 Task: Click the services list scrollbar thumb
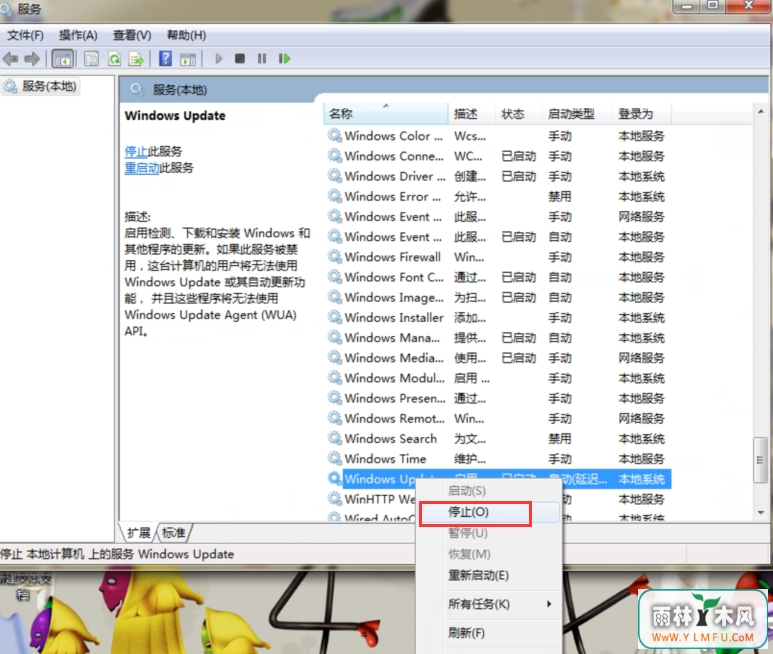click(x=760, y=460)
